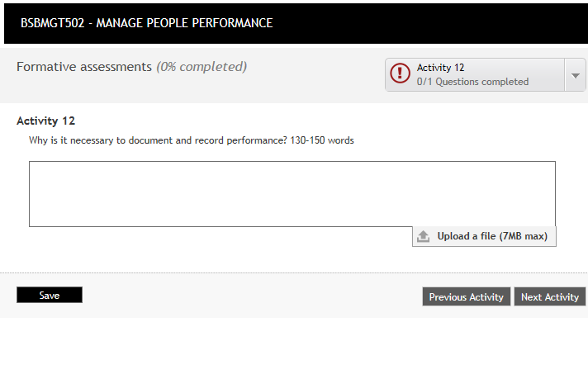Go to Previous Activity
Image resolution: width=588 pixels, height=379 pixels.
tap(466, 297)
